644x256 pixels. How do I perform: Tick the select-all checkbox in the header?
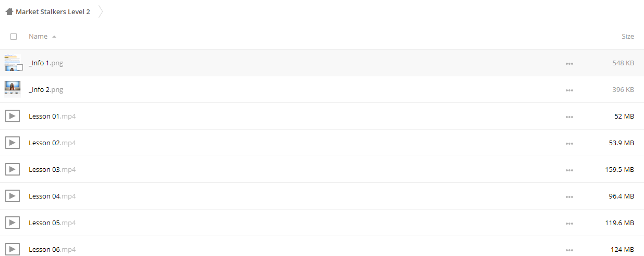point(14,37)
